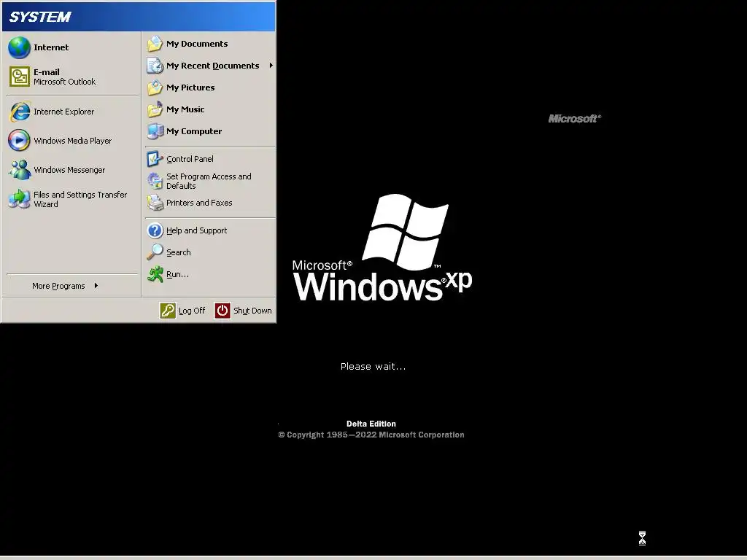Click the My Computer icon

(x=155, y=131)
